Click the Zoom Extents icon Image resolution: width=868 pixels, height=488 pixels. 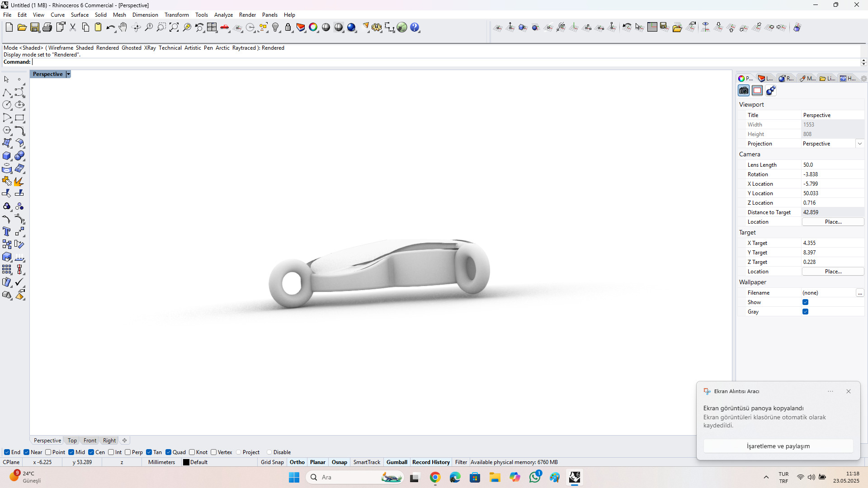[x=174, y=28]
